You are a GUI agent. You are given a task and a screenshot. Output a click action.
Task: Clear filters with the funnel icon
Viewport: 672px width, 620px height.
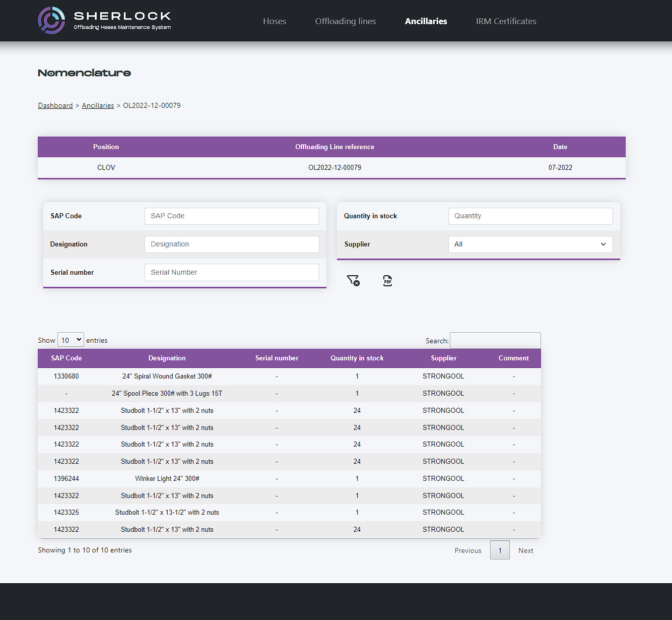point(353,280)
